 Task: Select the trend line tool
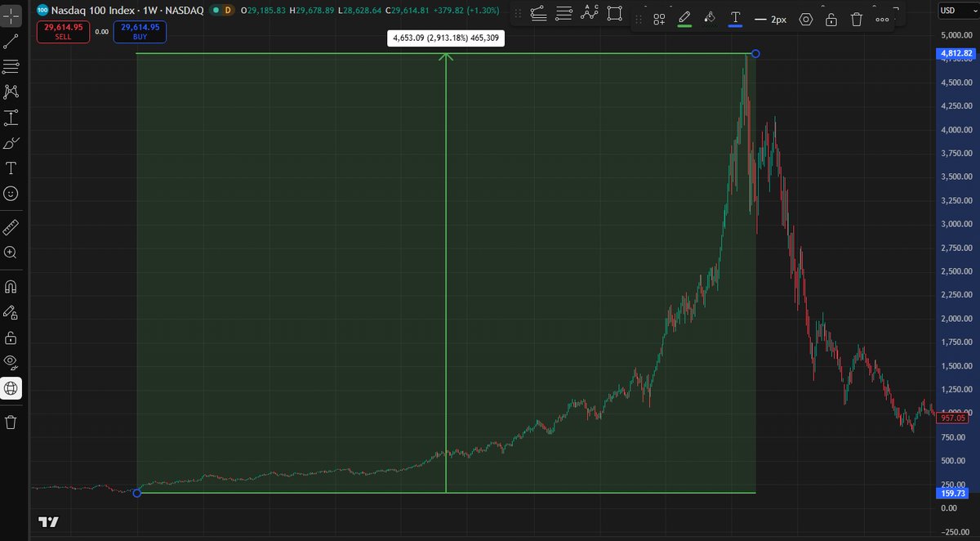point(11,42)
